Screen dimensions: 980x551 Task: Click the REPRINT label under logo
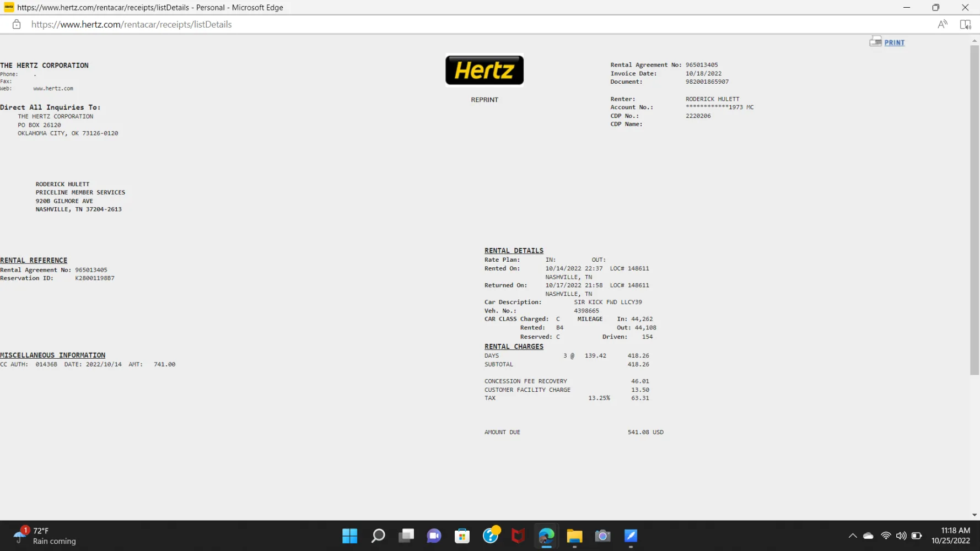tap(484, 100)
